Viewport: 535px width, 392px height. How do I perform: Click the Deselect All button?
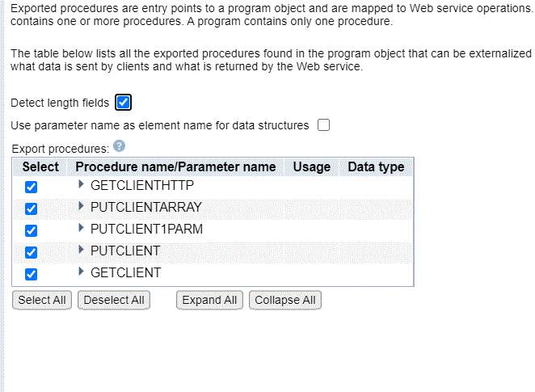[114, 300]
